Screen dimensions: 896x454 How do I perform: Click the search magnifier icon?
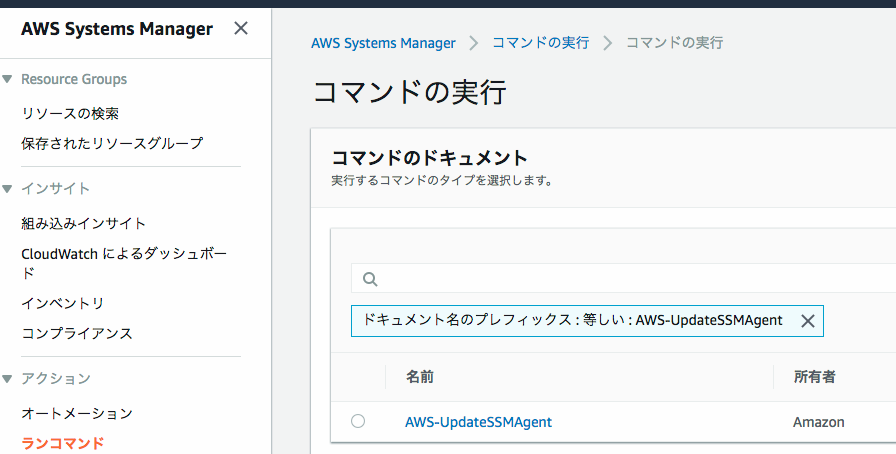[x=370, y=279]
